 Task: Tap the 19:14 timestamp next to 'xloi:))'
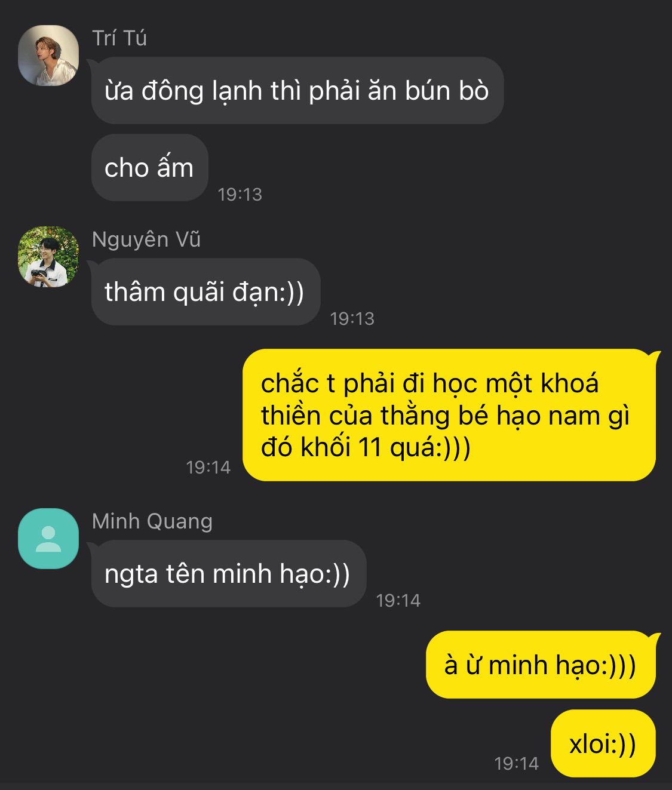[517, 763]
